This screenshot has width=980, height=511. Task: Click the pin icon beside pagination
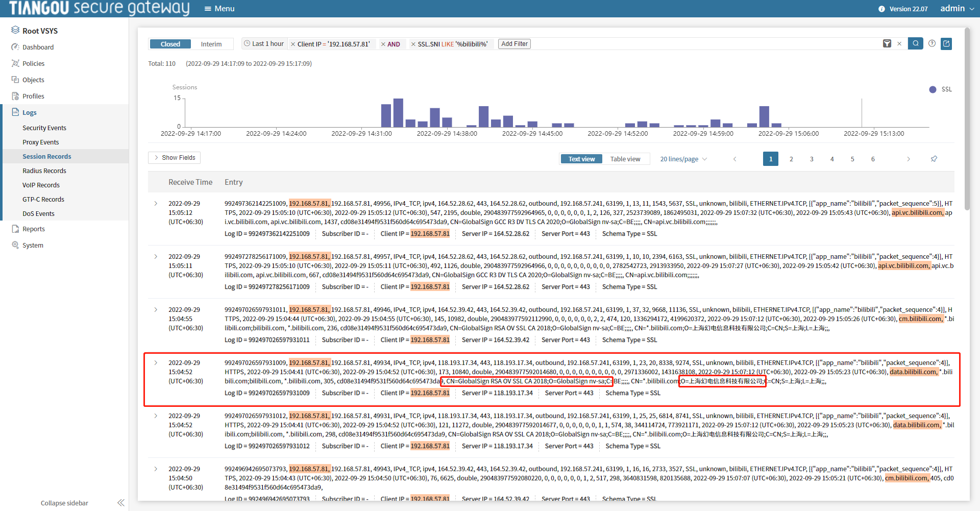pos(934,159)
